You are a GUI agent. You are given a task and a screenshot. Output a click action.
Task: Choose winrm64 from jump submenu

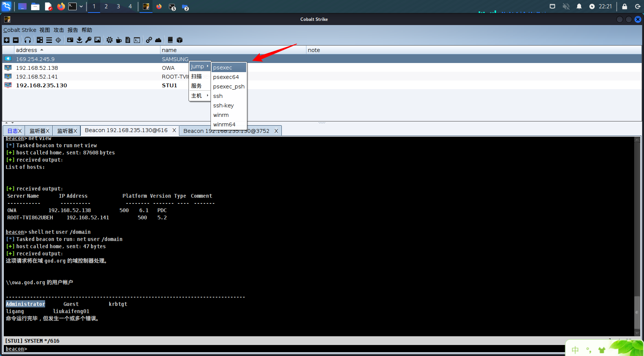[x=229, y=124]
